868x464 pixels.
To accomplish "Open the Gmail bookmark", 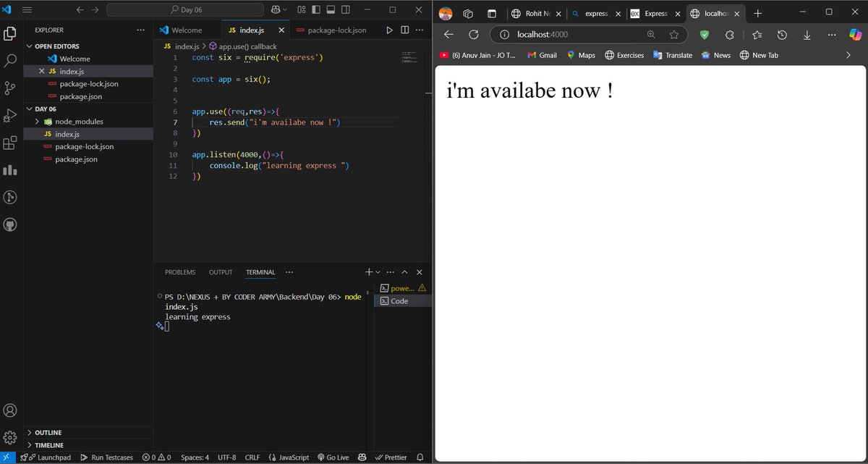I will tap(542, 55).
